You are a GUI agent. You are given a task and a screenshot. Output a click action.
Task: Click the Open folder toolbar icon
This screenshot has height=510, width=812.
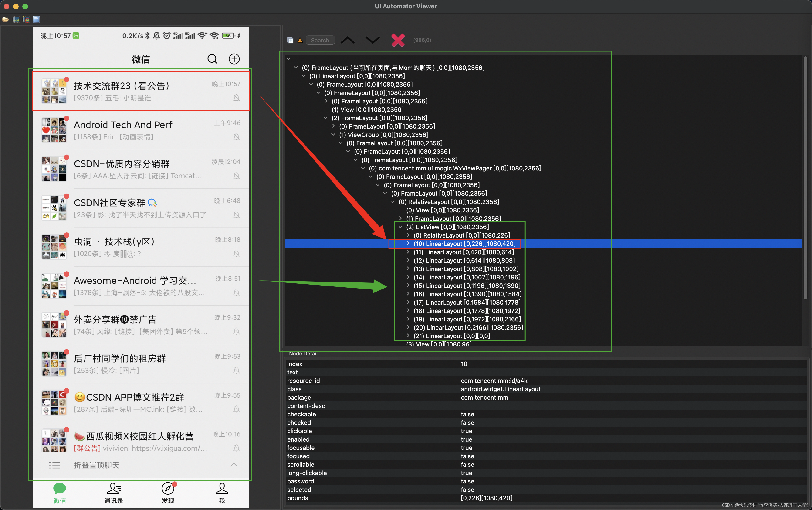coord(6,20)
